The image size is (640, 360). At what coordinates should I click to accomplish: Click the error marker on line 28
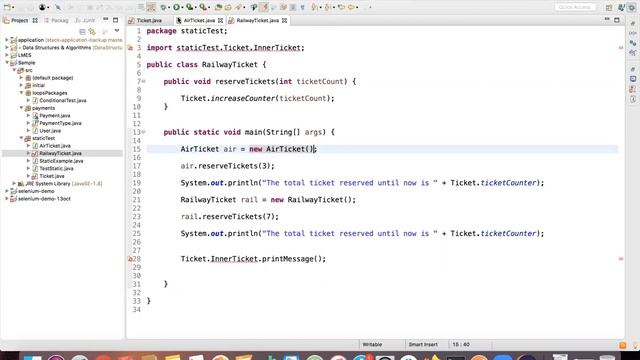[x=130, y=259]
